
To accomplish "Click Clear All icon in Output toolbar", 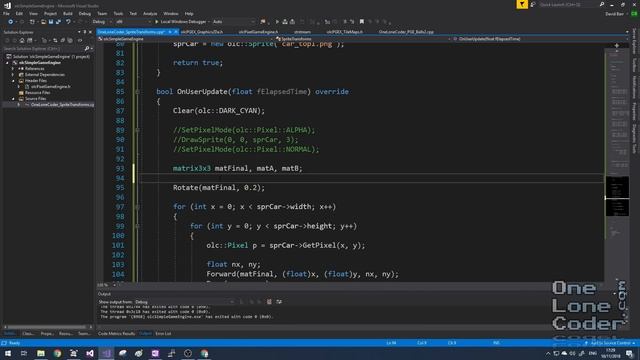I will tap(269, 302).
